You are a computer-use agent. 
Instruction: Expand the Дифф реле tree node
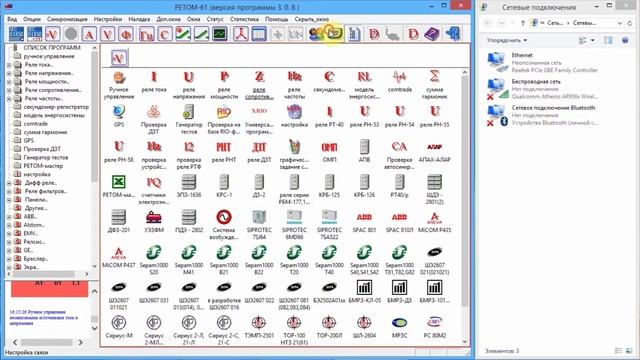pyautogui.click(x=9, y=183)
